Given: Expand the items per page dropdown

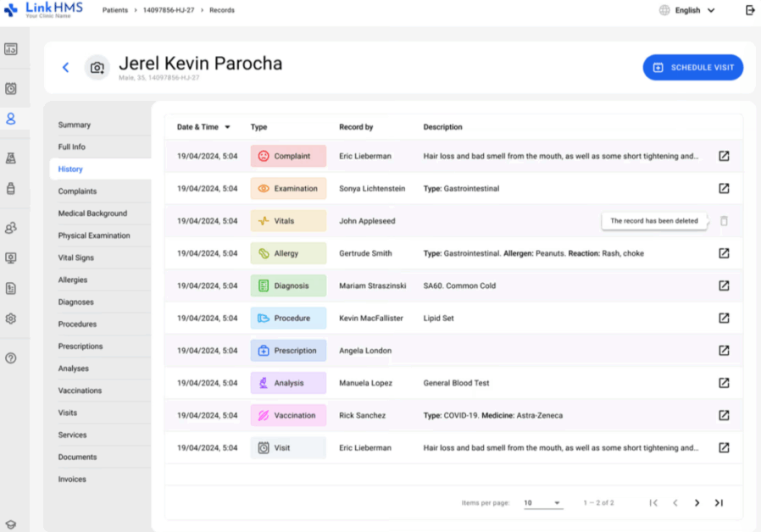Looking at the screenshot, I should coord(542,503).
